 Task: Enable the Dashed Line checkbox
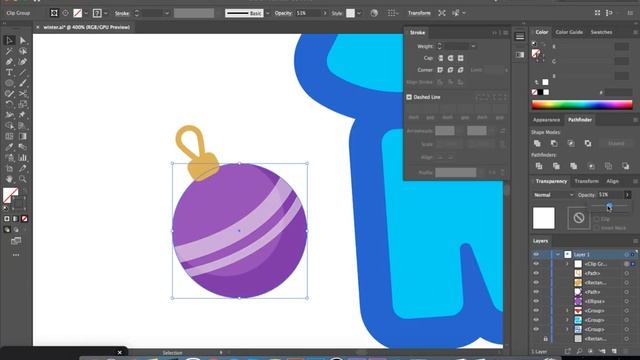coord(409,97)
